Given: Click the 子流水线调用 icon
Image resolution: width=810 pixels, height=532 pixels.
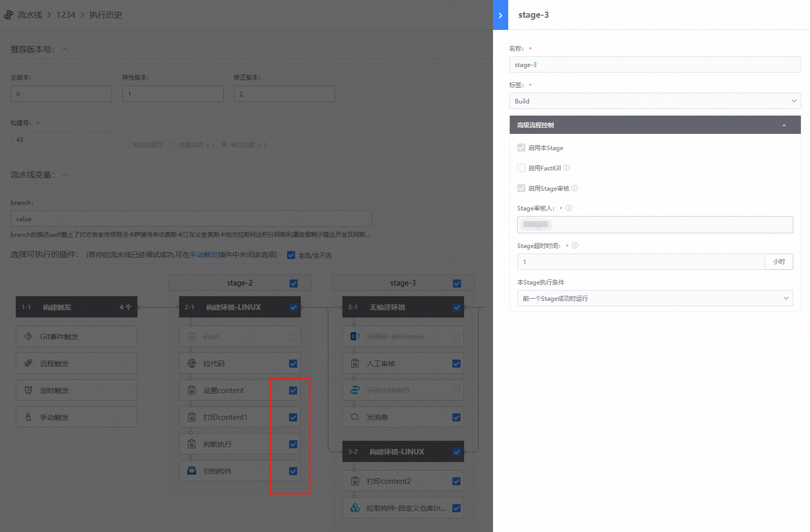Looking at the screenshot, I should (x=355, y=390).
